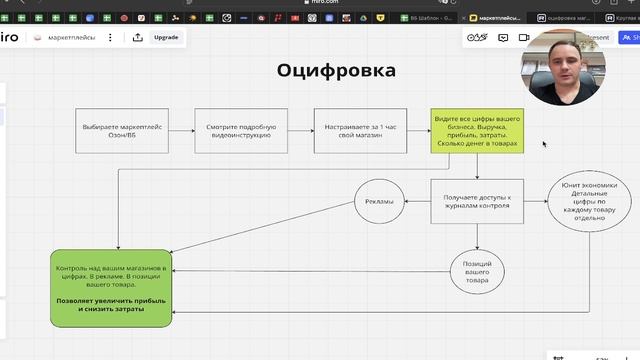Image resolution: width=640 pixels, height=360 pixels.
Task: Select the Рекламы circle
Action: [x=379, y=201]
